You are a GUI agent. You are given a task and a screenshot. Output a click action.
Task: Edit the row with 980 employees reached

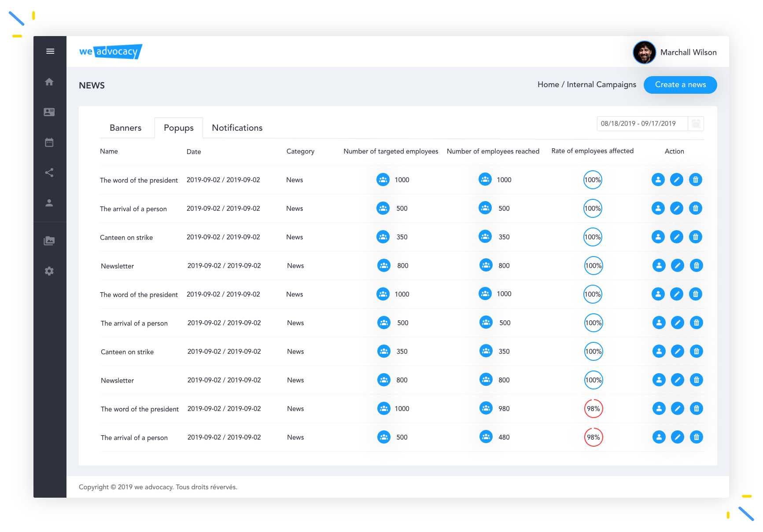pyautogui.click(x=678, y=408)
